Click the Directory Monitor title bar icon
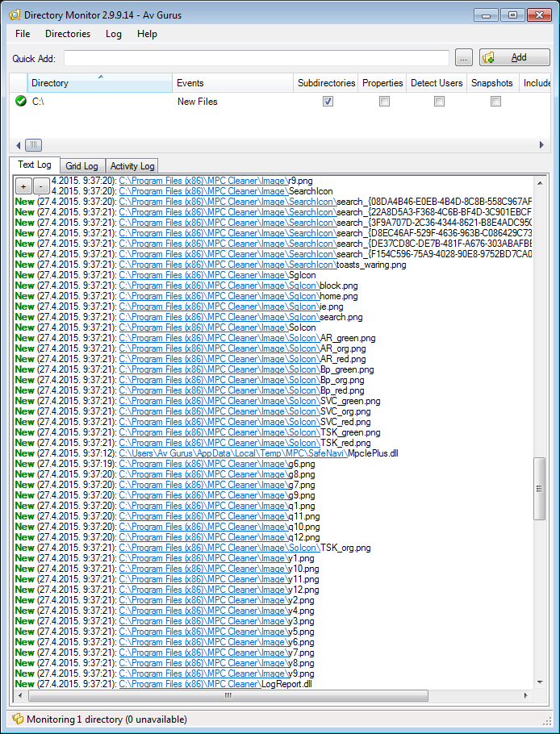The image size is (560, 734). pyautogui.click(x=15, y=15)
